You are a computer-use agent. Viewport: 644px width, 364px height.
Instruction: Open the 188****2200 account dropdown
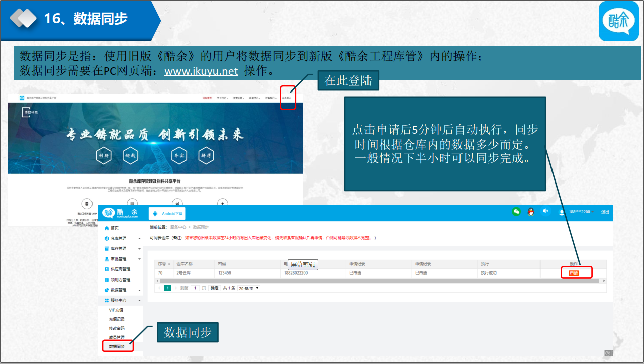coord(581,212)
